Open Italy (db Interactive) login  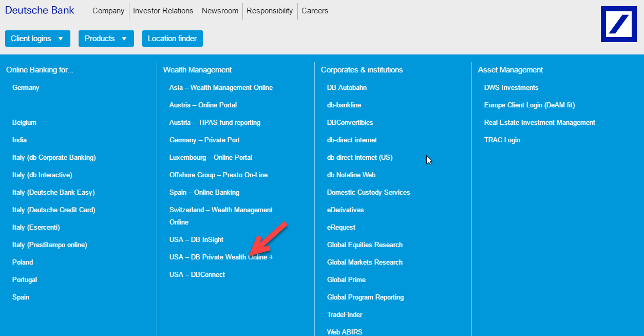tap(42, 175)
